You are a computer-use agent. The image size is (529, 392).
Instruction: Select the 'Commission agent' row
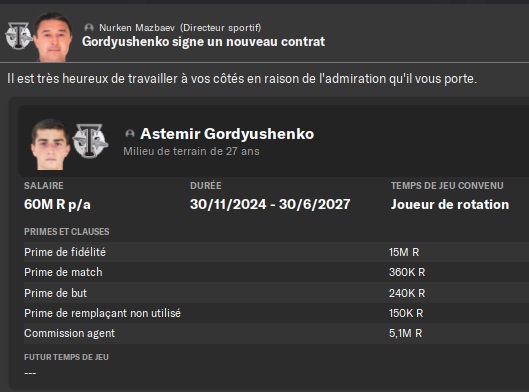point(276,333)
